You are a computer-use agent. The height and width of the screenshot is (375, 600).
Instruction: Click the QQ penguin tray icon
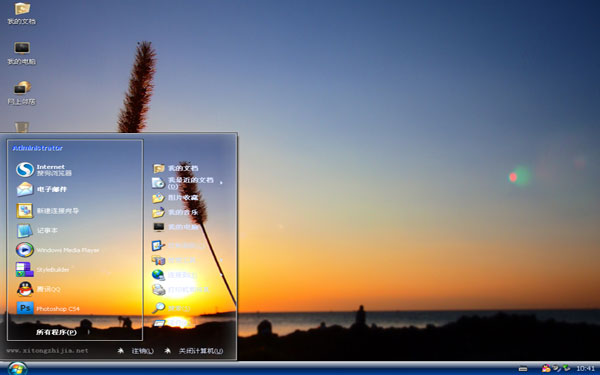pyautogui.click(x=546, y=368)
